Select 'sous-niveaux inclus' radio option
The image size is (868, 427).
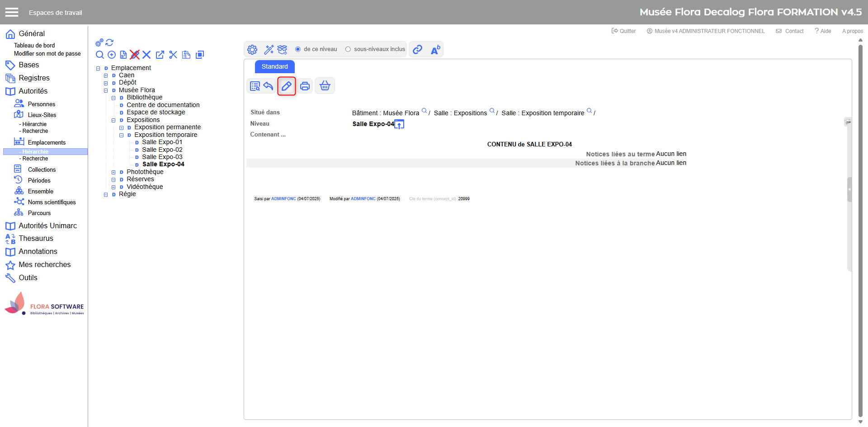tap(348, 49)
